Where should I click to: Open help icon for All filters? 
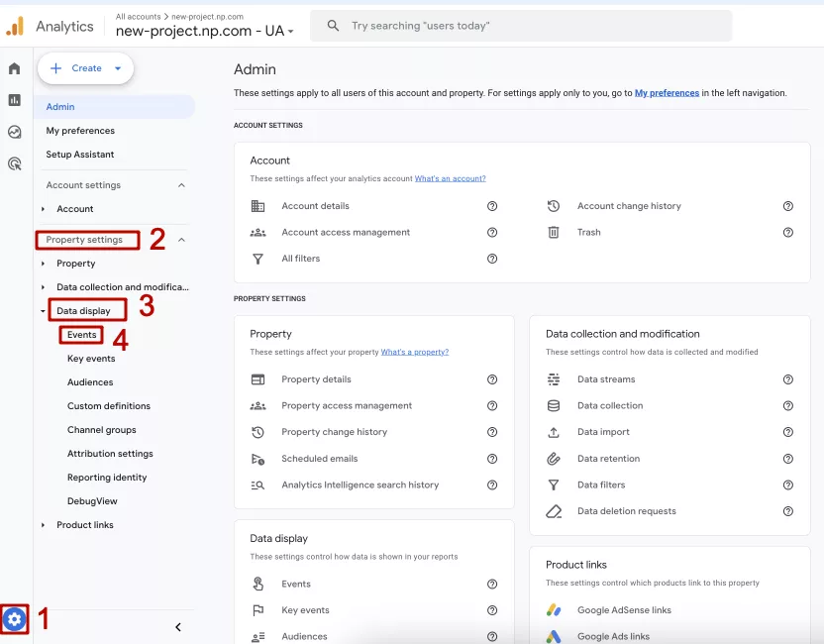click(x=492, y=259)
